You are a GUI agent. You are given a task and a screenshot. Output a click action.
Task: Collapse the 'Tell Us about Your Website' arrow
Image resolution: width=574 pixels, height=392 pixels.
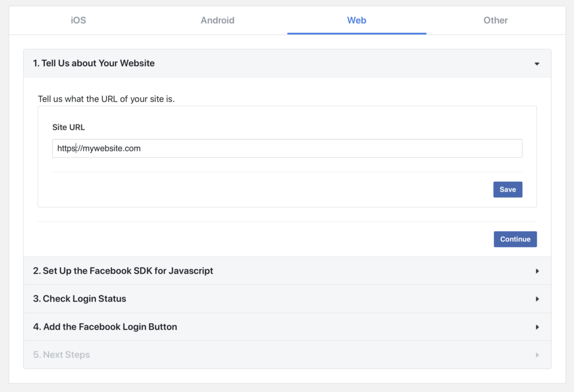(x=536, y=64)
